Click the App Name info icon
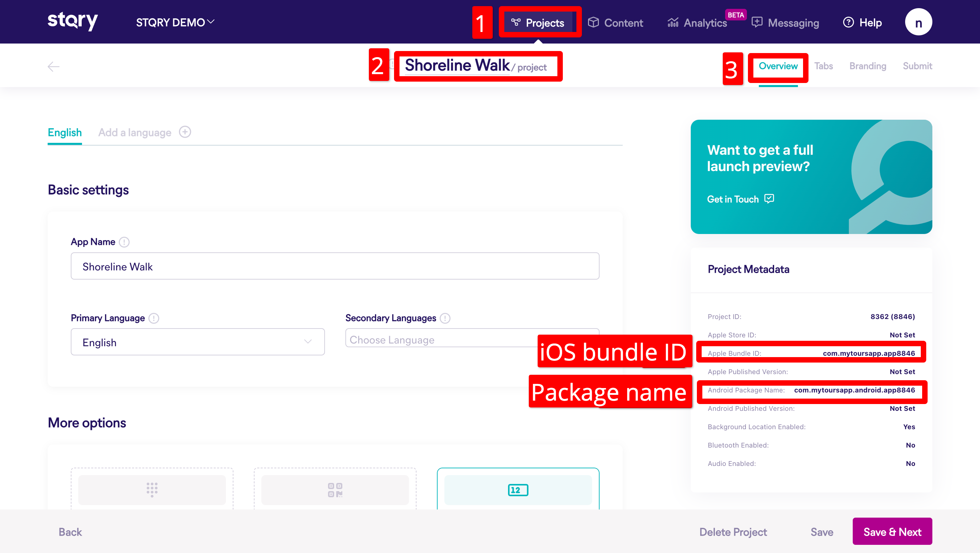Viewport: 980px width, 553px height. point(124,242)
